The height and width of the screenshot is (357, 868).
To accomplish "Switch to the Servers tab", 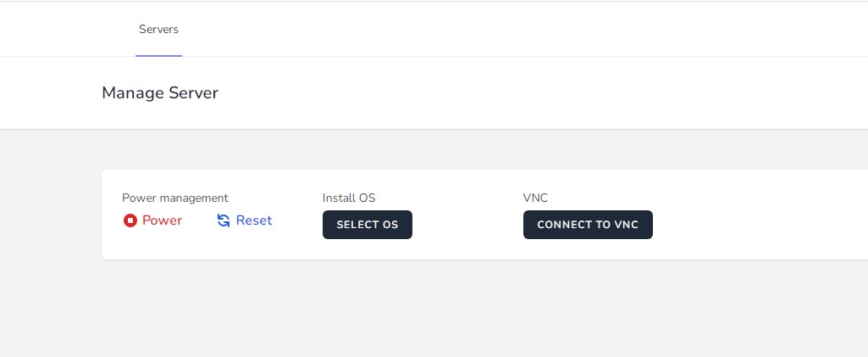I will click(159, 30).
